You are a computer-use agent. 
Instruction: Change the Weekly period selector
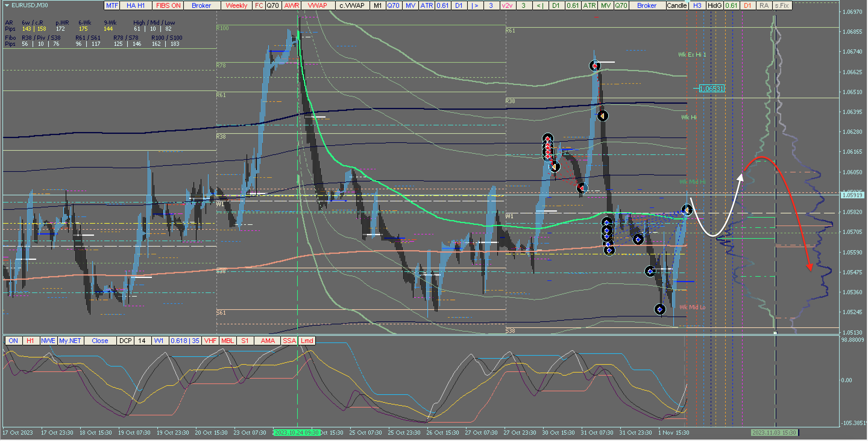[x=236, y=5]
